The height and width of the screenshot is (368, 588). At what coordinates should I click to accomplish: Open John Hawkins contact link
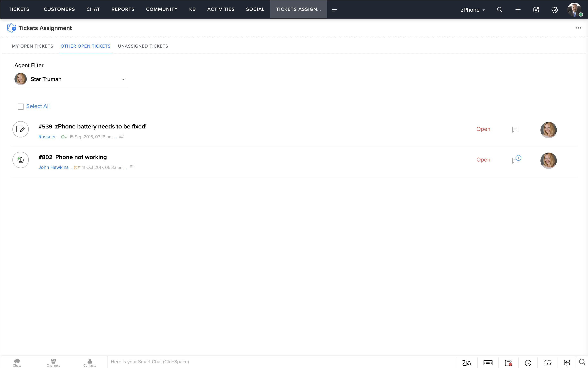click(x=53, y=167)
